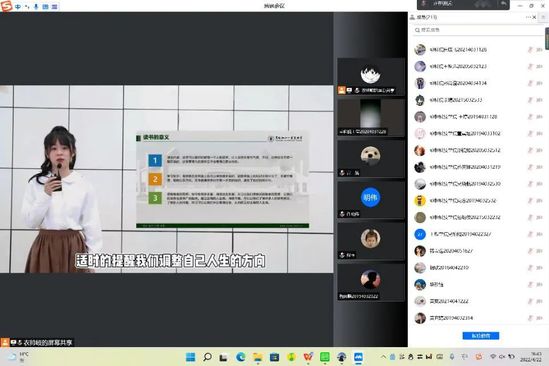Select the blue 胡伟 avatar video tile
The image size is (549, 366).
coord(371,200)
